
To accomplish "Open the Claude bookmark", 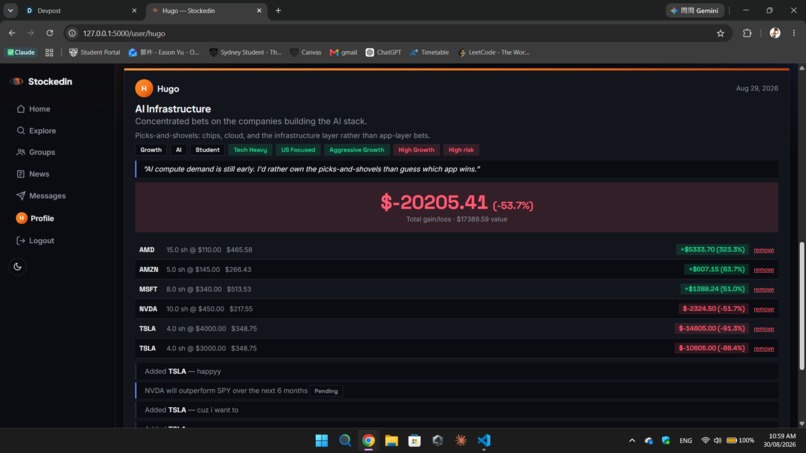I will click(21, 52).
